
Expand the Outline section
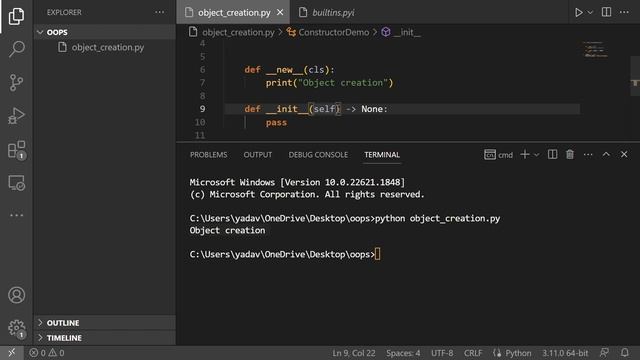(x=105, y=323)
